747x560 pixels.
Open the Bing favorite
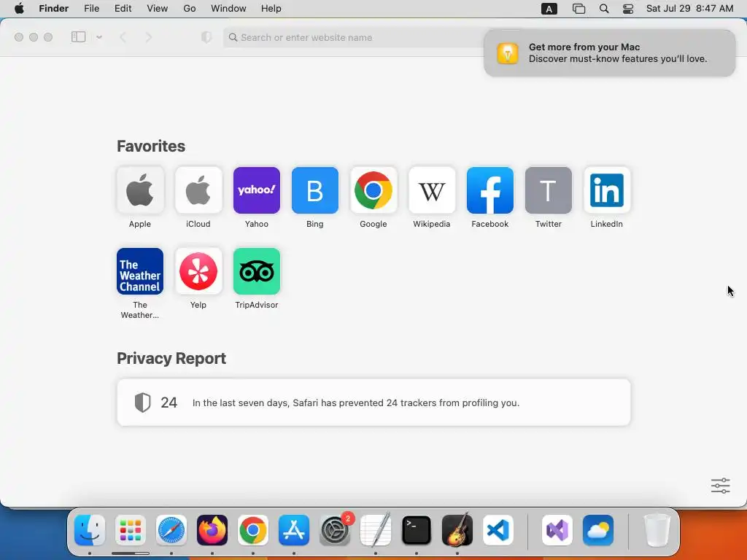tap(315, 190)
